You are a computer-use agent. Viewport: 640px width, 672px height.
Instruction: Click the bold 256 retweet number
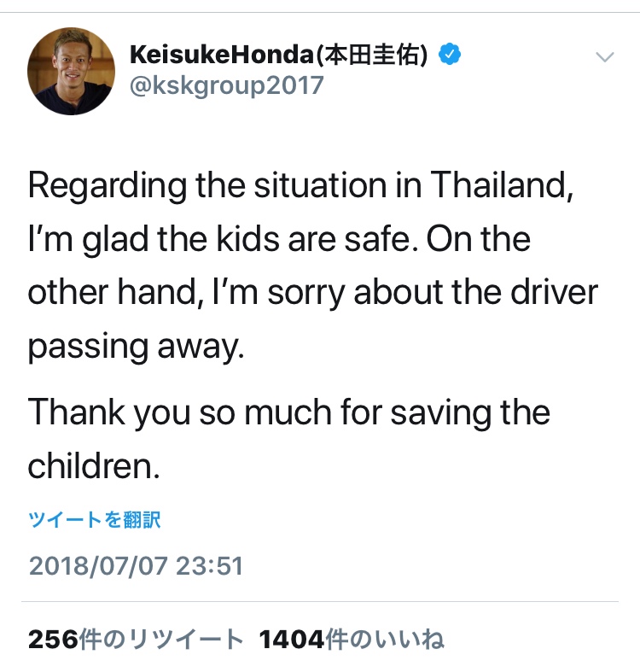[53, 640]
